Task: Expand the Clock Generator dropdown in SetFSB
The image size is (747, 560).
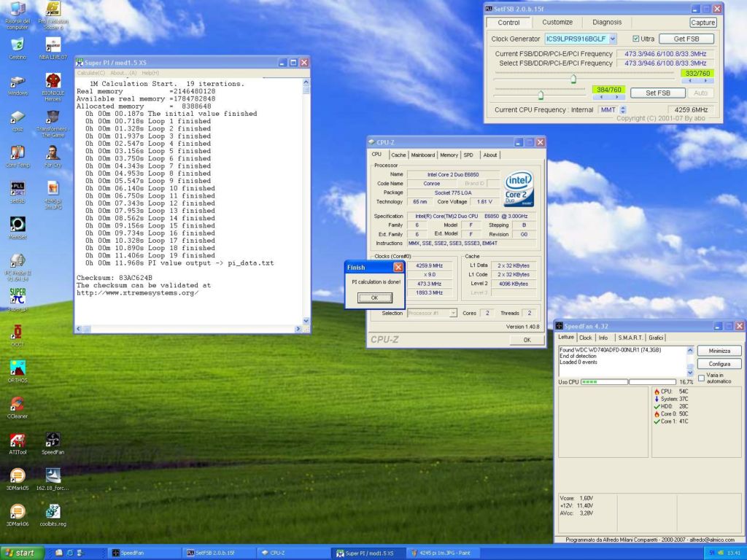Action: [x=613, y=39]
